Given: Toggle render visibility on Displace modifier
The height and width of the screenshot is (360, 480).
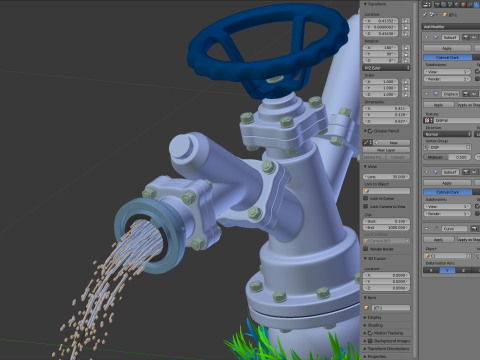Looking at the screenshot, I should pyautogui.click(x=465, y=94).
